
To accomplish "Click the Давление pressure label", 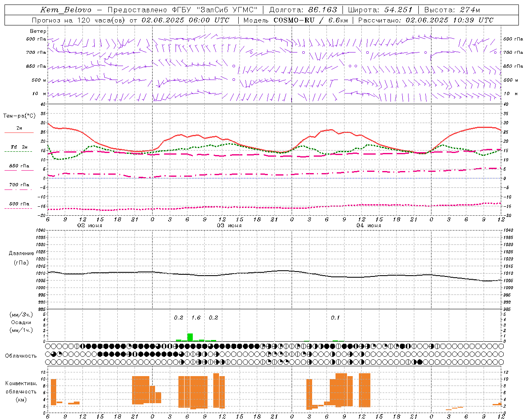I will click(x=21, y=253).
